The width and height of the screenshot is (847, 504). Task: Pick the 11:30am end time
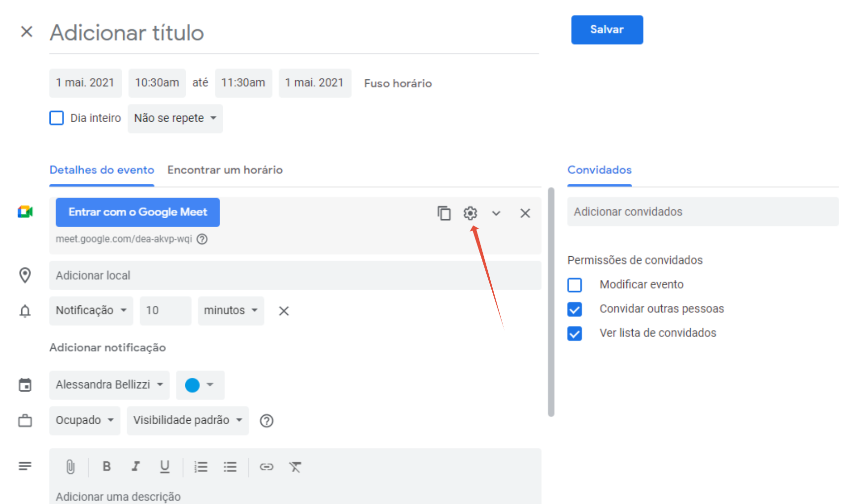(243, 83)
